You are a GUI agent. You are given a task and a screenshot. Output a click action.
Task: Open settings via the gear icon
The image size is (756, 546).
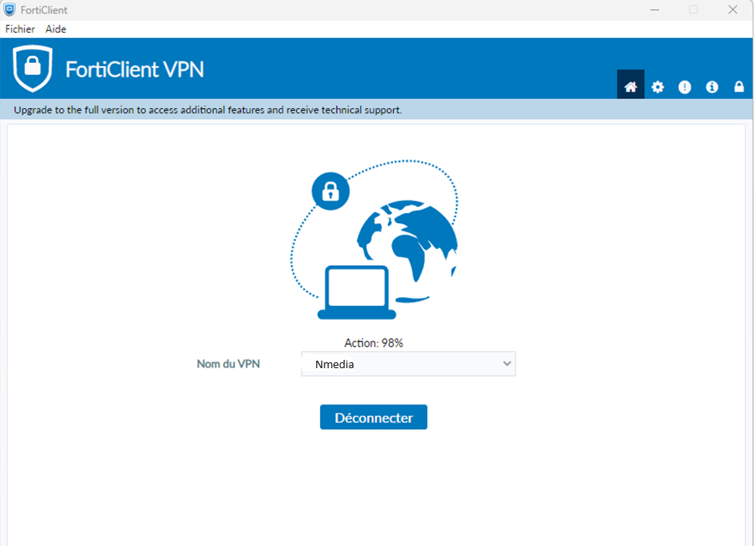click(x=658, y=86)
